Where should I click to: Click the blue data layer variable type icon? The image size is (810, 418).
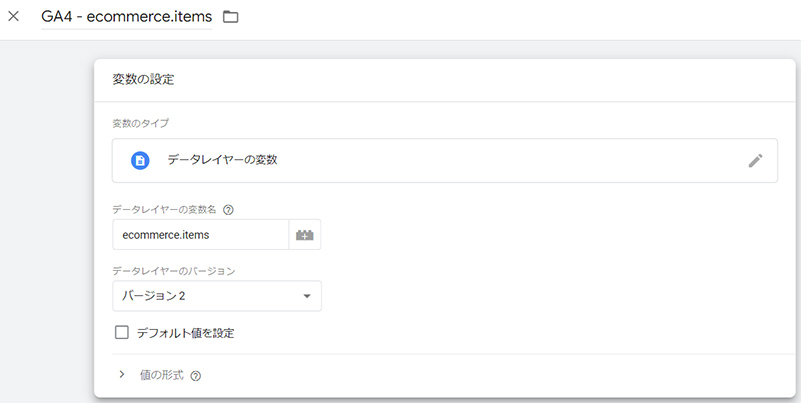coord(140,161)
